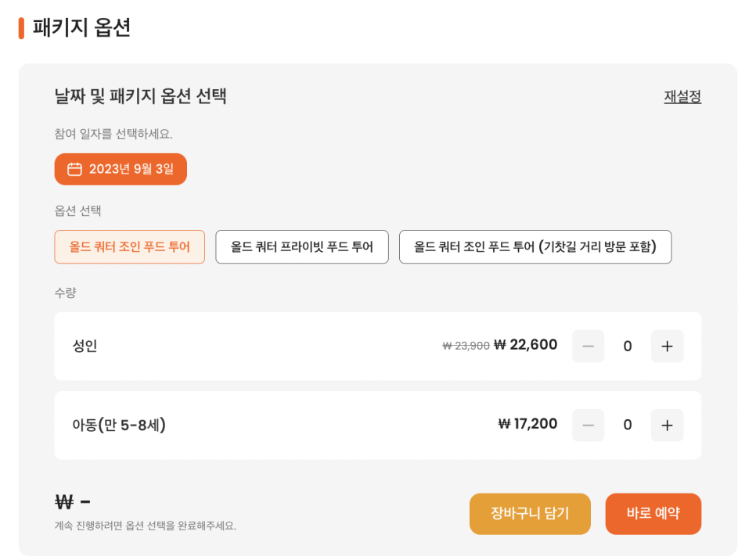756x560 pixels.
Task: Click the struck-through price ₩ 23,900
Action: (x=466, y=346)
